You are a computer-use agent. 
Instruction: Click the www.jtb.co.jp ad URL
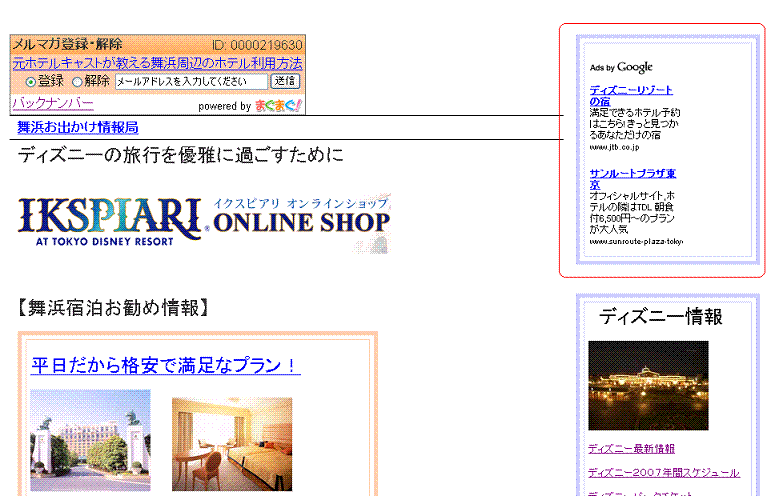(614, 147)
